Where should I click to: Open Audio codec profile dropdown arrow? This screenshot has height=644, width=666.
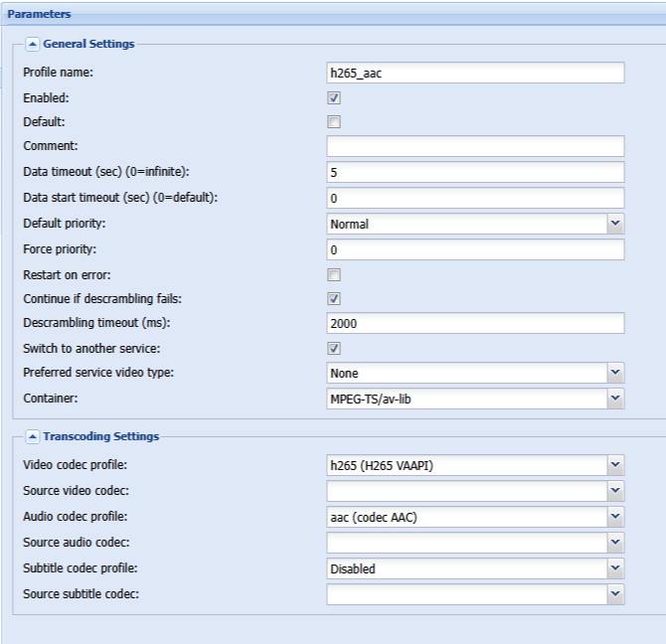tap(615, 517)
